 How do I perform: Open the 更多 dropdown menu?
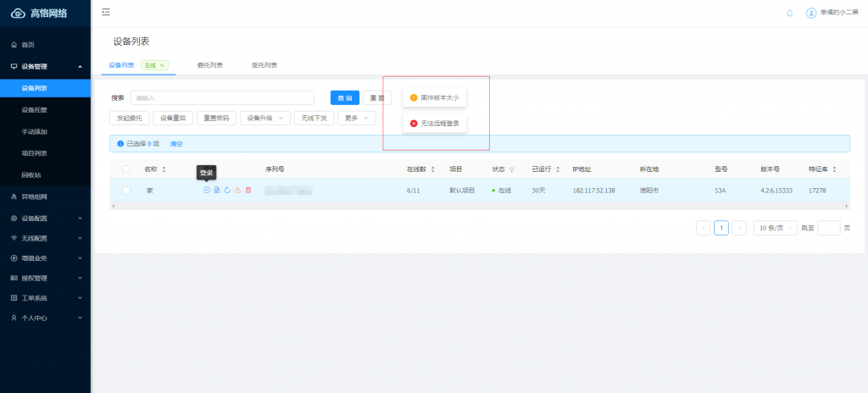point(357,118)
